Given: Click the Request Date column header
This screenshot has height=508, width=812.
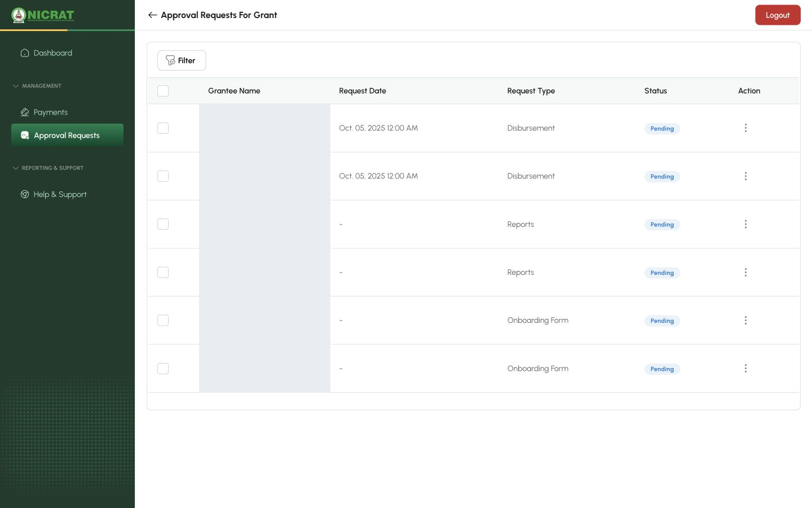Looking at the screenshot, I should click(363, 91).
